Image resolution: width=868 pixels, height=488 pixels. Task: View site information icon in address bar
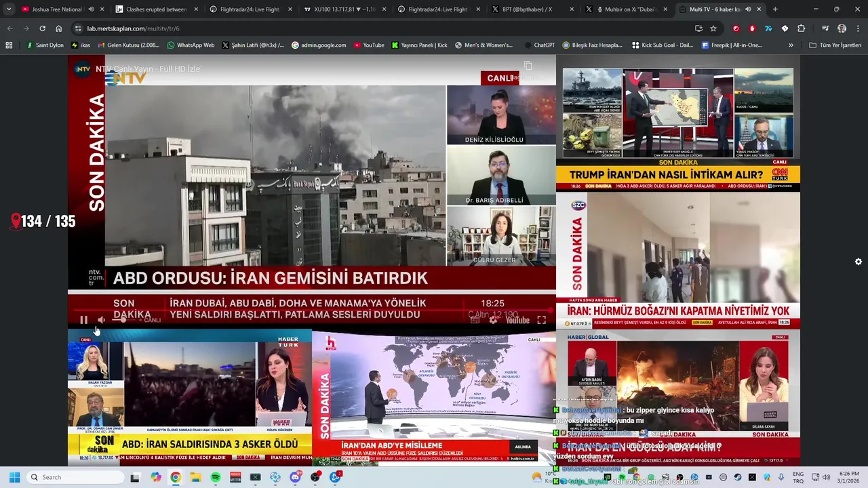coord(78,28)
